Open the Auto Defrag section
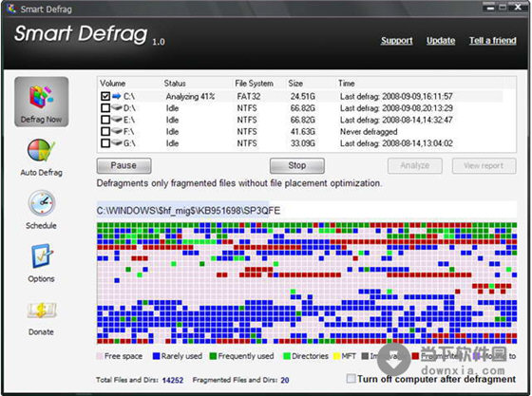532x396 pixels. click(x=41, y=158)
